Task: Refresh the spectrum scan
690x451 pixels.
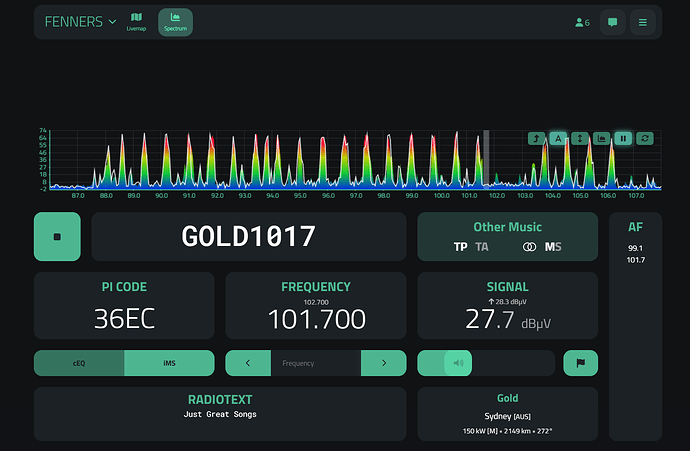Action: [x=645, y=138]
